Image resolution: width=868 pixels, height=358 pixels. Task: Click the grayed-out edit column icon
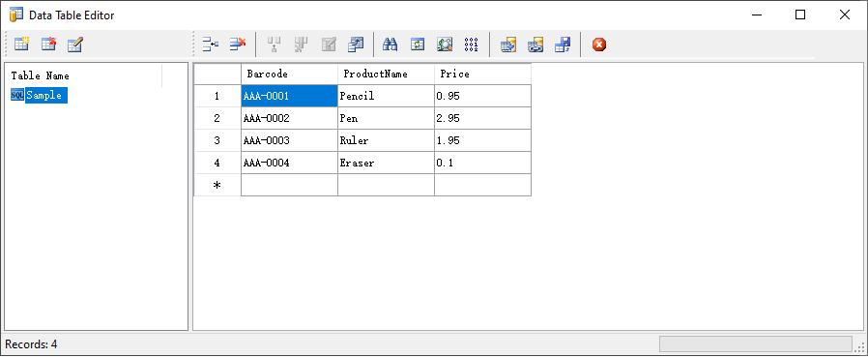coord(329,45)
